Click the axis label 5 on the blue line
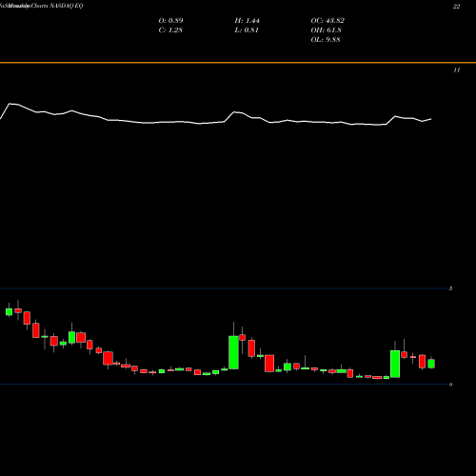The width and height of the screenshot is (476, 476). click(450, 288)
